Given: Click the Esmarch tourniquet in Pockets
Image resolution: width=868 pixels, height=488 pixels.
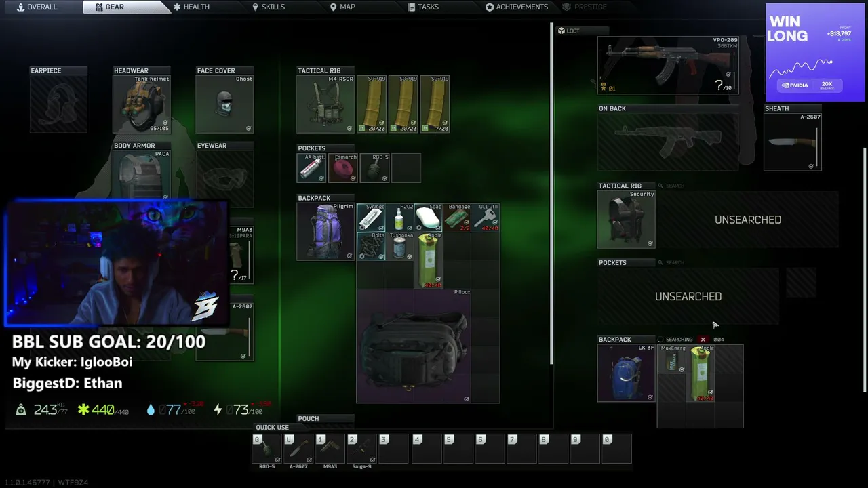Looking at the screenshot, I should pyautogui.click(x=343, y=168).
